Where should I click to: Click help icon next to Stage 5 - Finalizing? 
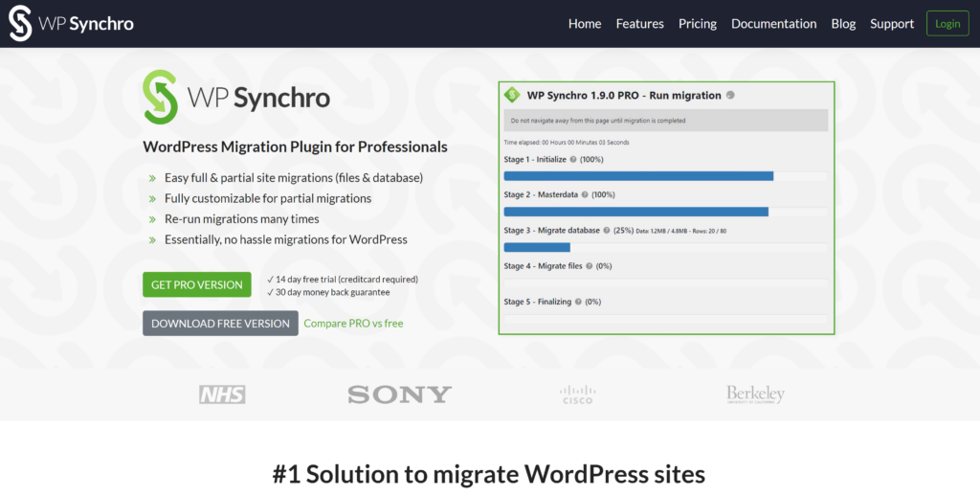tap(578, 302)
